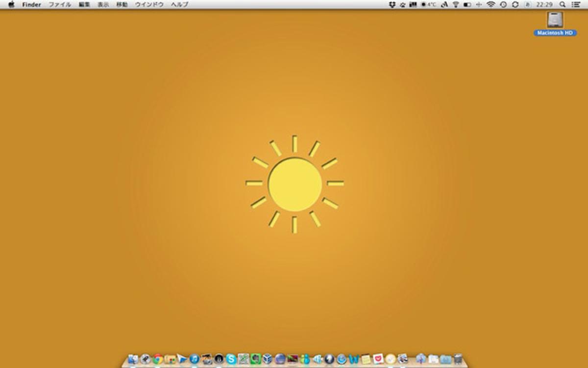Open the Trash in the Dock
588x368 pixels.
coord(458,359)
